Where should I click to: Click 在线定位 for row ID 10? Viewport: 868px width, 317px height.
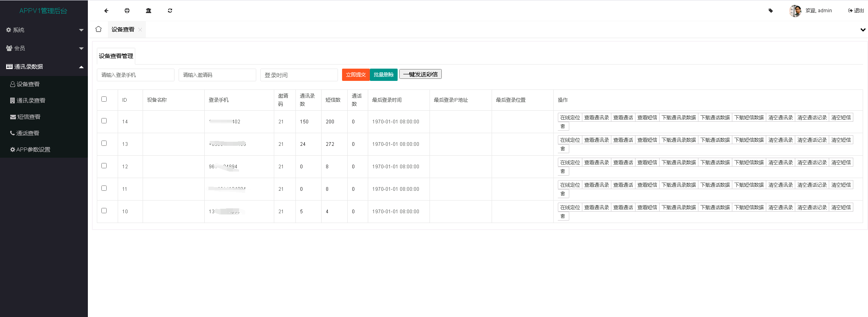pos(570,208)
